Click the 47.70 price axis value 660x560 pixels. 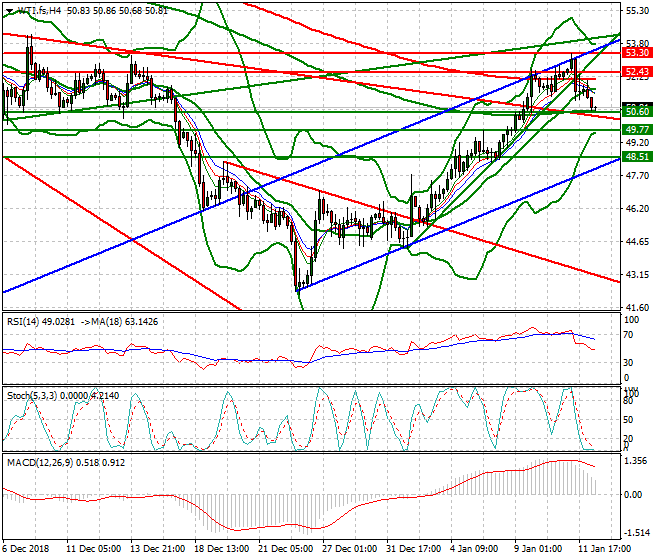tap(637, 176)
